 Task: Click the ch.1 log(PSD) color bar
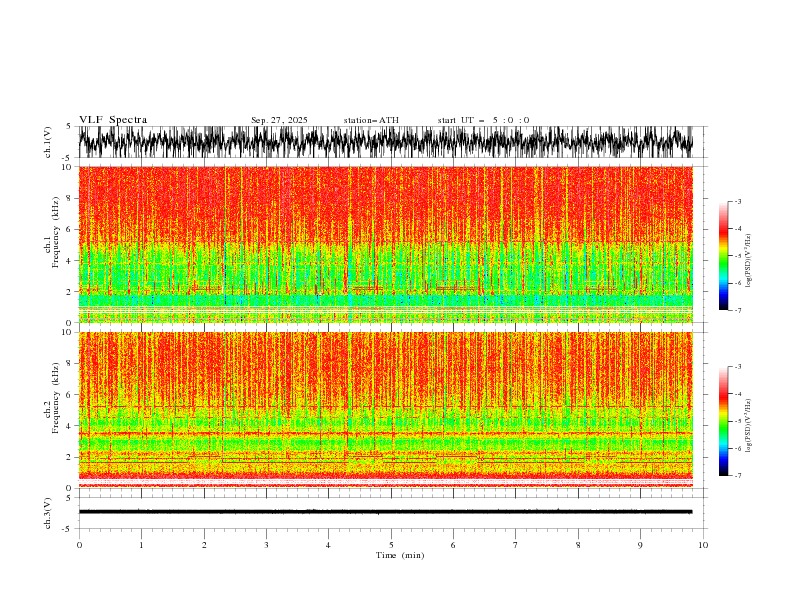724,256
